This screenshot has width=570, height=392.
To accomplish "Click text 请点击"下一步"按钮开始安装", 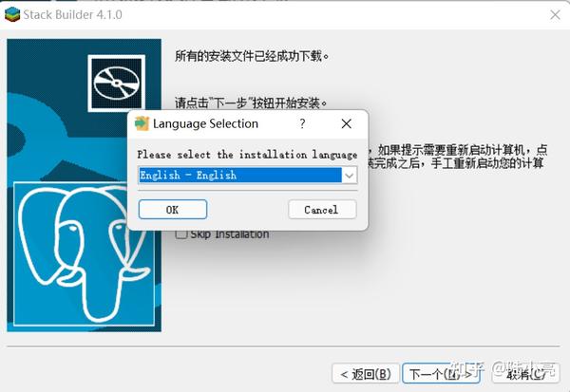I will (251, 103).
